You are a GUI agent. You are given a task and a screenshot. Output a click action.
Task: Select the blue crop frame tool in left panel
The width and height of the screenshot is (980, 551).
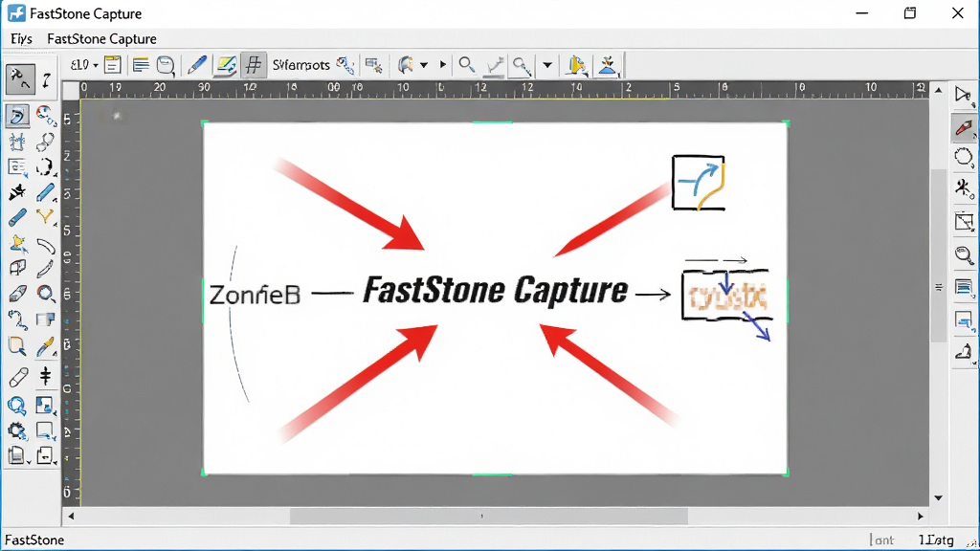17,142
